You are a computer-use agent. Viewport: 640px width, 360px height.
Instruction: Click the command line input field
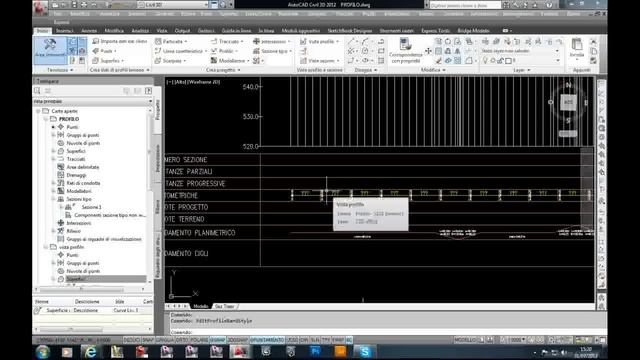(388, 332)
